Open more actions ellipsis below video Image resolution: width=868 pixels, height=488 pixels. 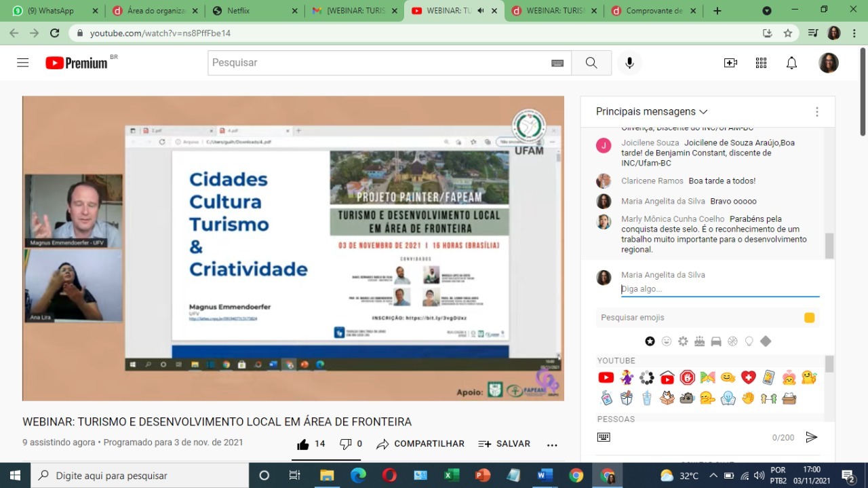[552, 445]
